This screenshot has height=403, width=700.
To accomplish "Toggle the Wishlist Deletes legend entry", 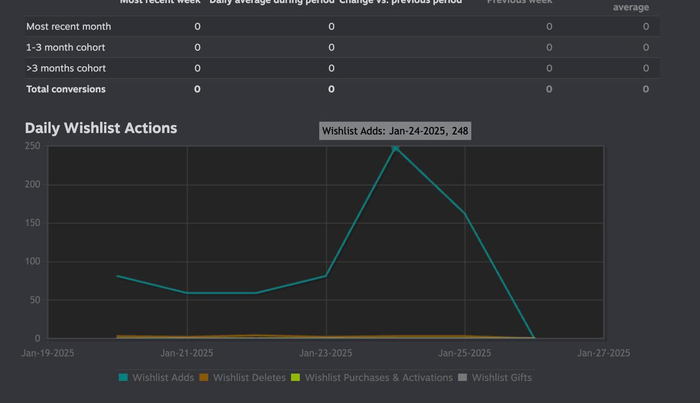I will (x=245, y=378).
